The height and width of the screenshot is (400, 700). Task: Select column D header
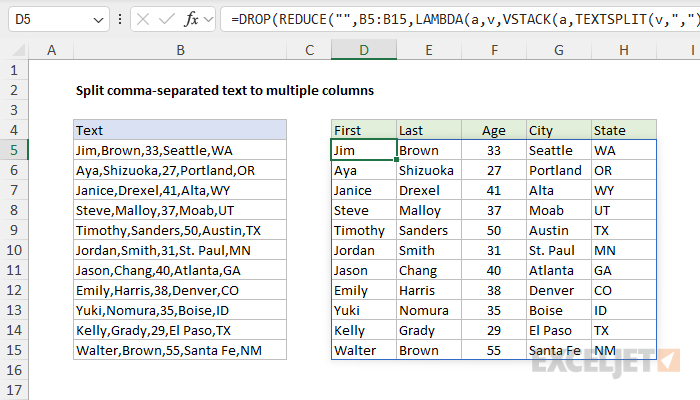click(x=363, y=50)
